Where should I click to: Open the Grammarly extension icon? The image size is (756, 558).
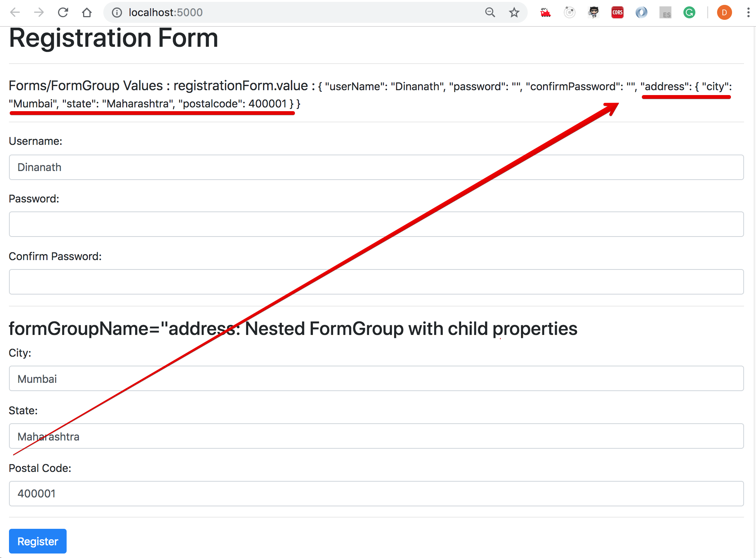click(689, 13)
